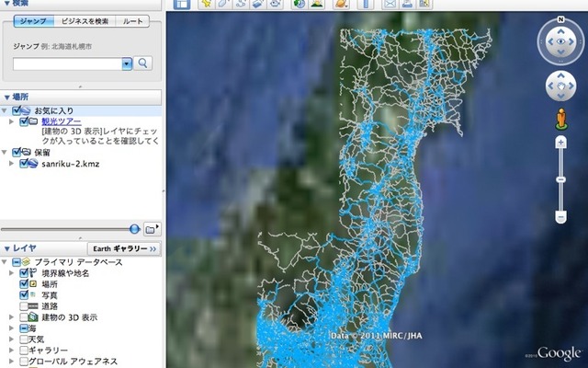Enable the 道路 layer checkbox
588x368 pixels.
click(x=24, y=306)
